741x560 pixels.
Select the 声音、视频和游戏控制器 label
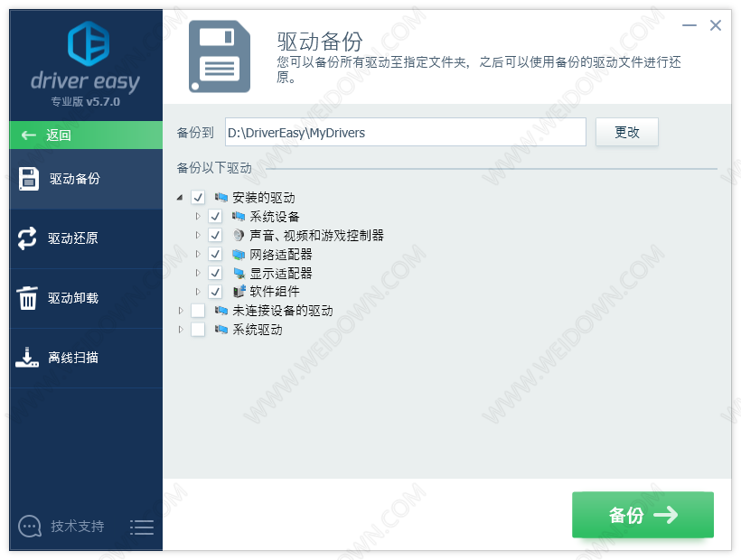(x=316, y=235)
